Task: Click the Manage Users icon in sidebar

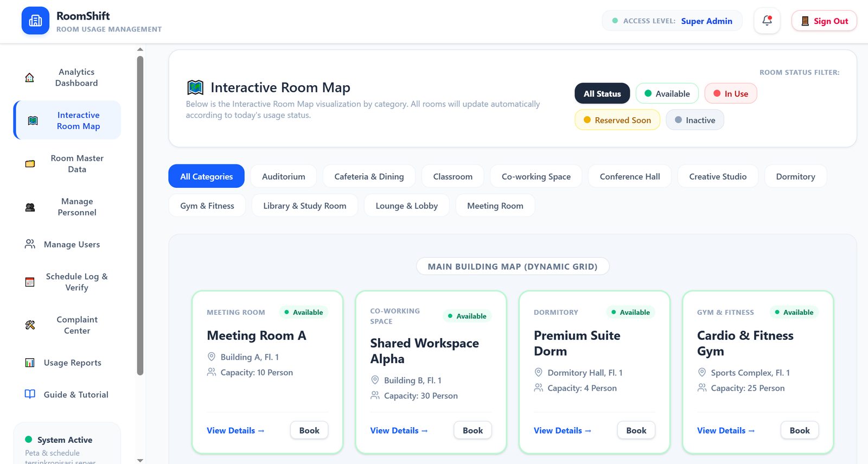Action: point(30,244)
